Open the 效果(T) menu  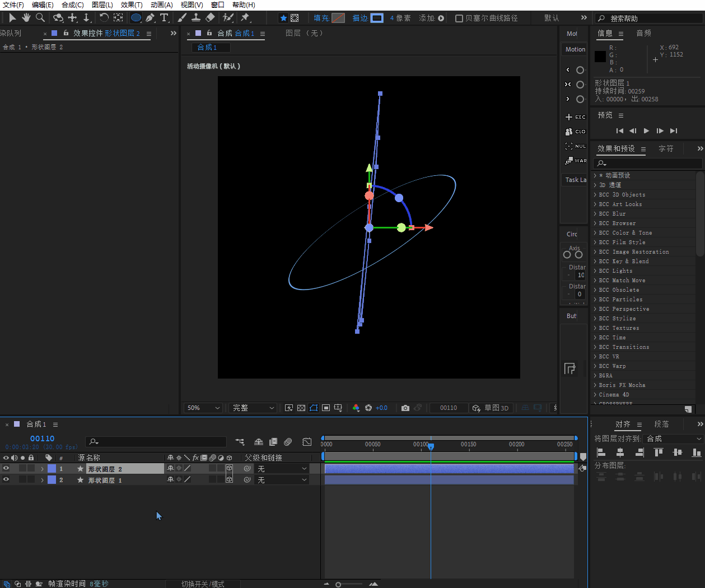point(132,4)
